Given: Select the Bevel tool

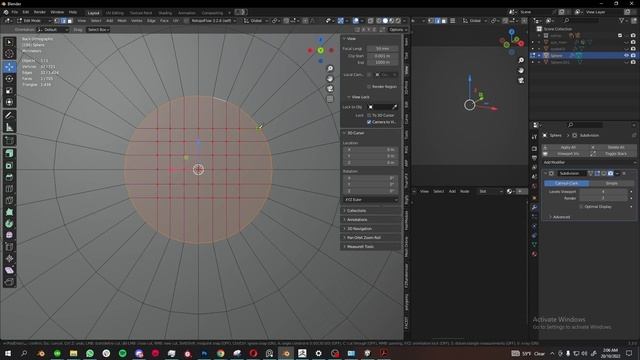Looking at the screenshot, I should pos(9,177).
